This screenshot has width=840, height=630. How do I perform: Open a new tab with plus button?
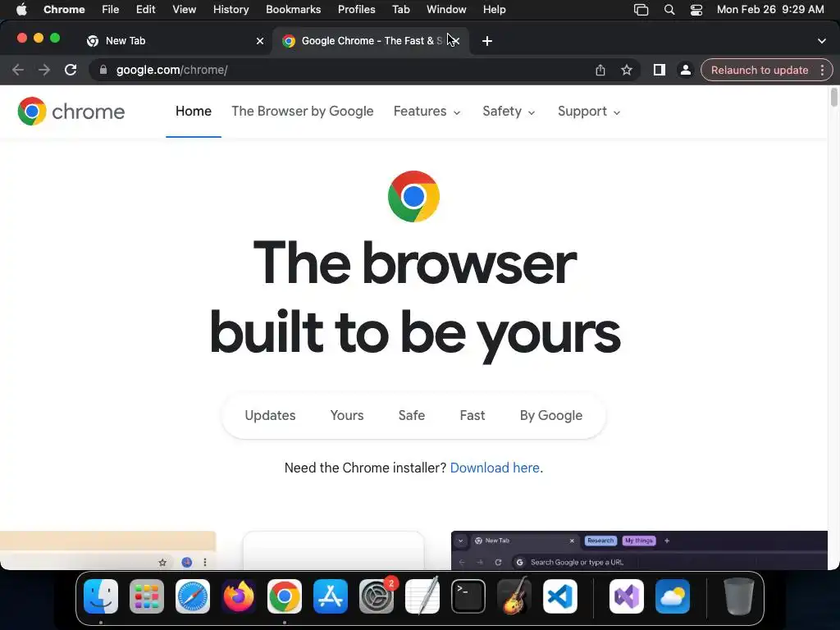[487, 41]
